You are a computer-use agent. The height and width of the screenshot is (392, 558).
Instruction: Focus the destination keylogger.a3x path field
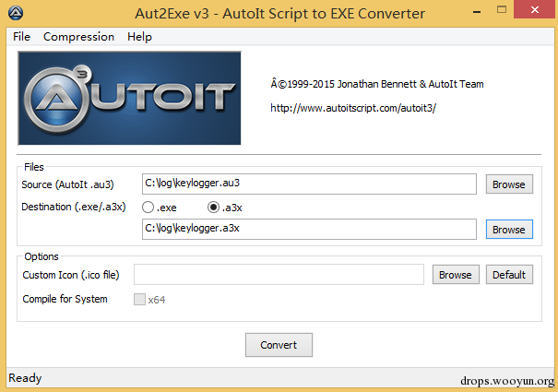[x=309, y=229]
